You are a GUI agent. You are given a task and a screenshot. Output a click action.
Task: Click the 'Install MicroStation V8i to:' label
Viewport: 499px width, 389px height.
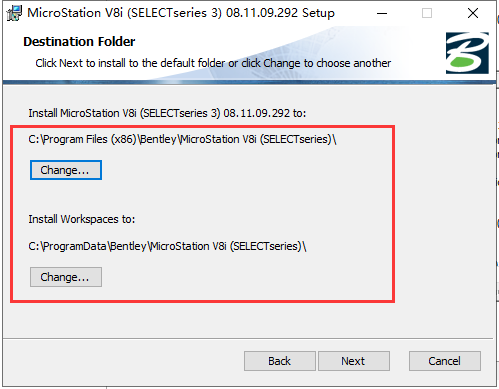pyautogui.click(x=167, y=113)
